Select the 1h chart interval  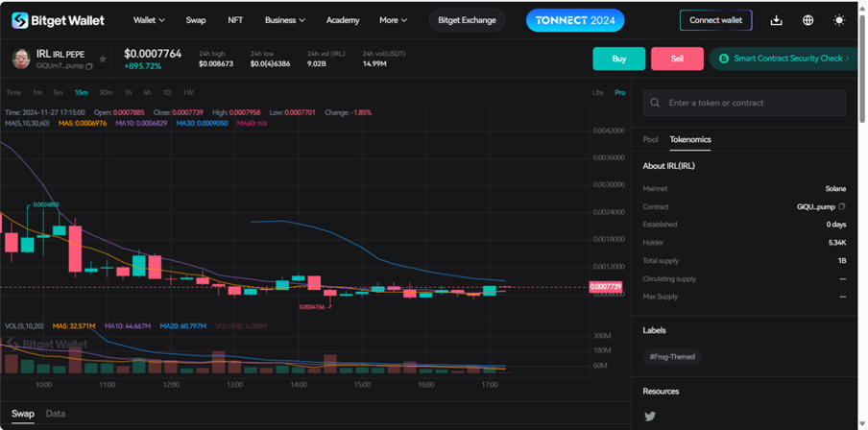click(128, 92)
